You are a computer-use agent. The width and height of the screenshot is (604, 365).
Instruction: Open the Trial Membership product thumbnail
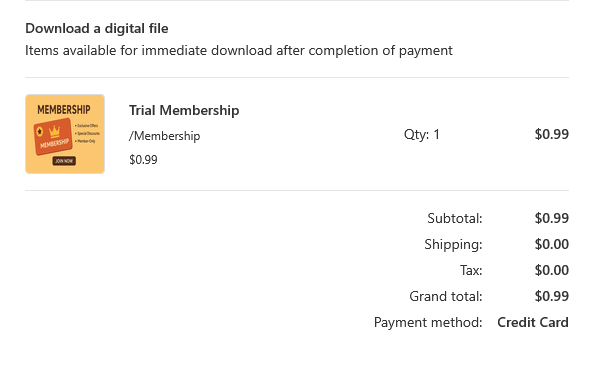point(65,134)
